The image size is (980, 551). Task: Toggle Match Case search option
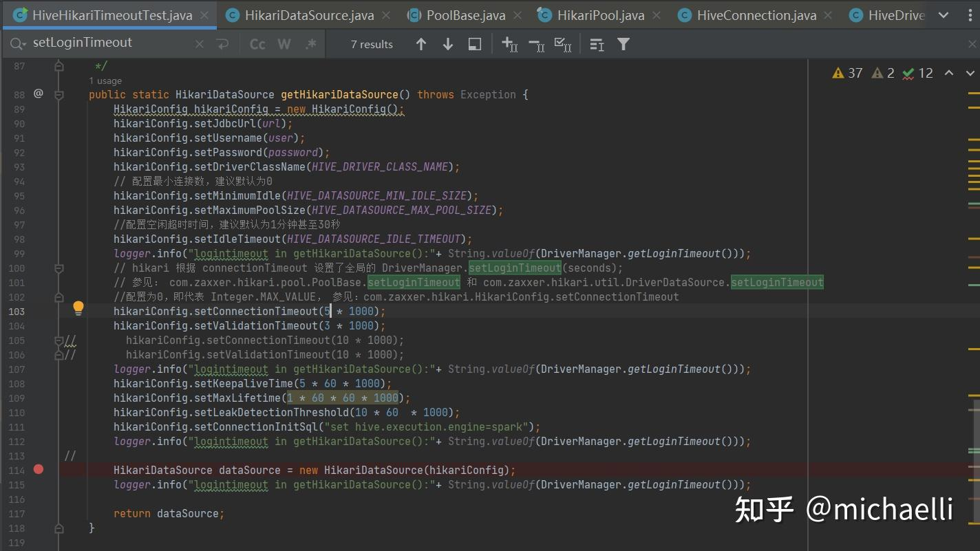pos(257,44)
